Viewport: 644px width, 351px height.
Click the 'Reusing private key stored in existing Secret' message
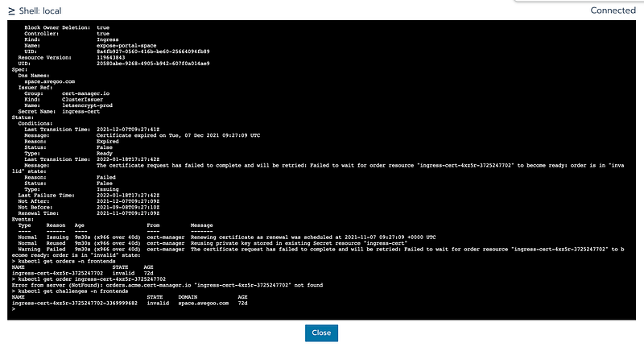[299, 243]
